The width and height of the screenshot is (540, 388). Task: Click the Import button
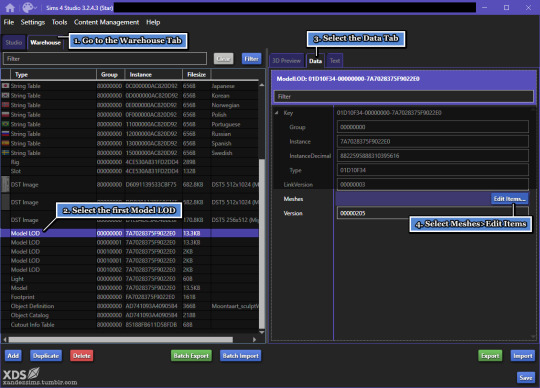click(x=523, y=355)
